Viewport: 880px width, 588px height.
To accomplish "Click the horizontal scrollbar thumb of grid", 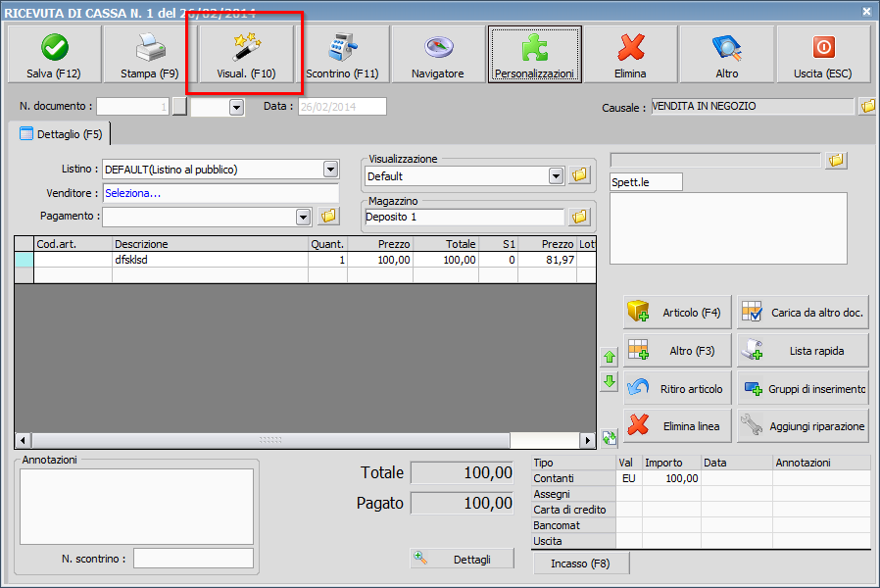I will click(270, 440).
